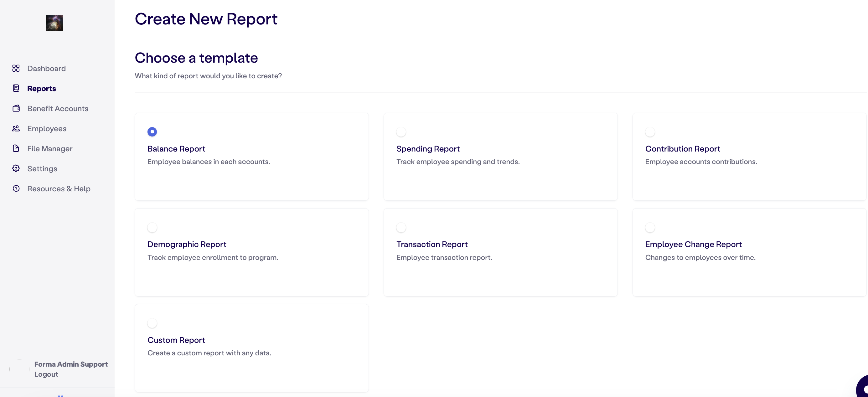Click 'Employee balances in each accounts.' text
Image resolution: width=868 pixels, height=397 pixels.
(209, 162)
